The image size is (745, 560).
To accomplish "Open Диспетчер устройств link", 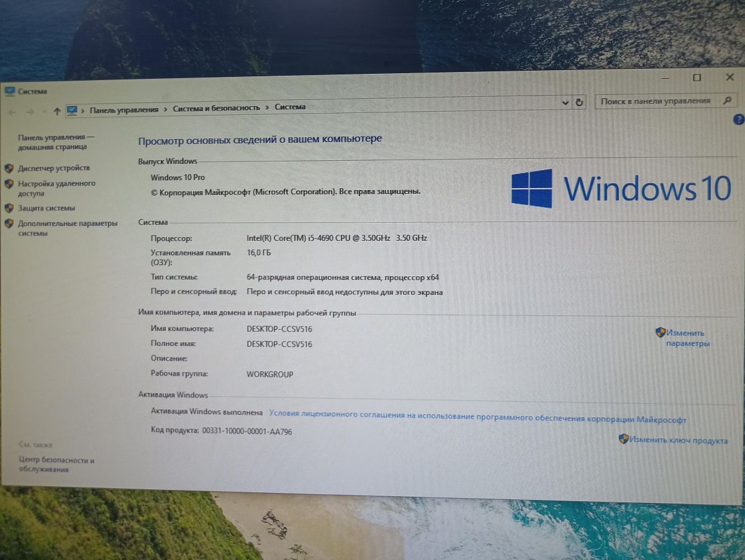I will pyautogui.click(x=54, y=168).
